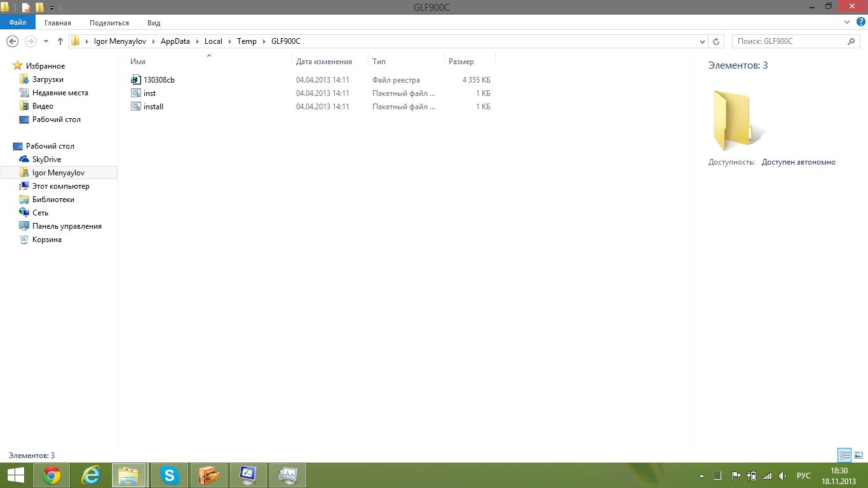Open Google Chrome from taskbar
The width and height of the screenshot is (868, 488).
51,475
